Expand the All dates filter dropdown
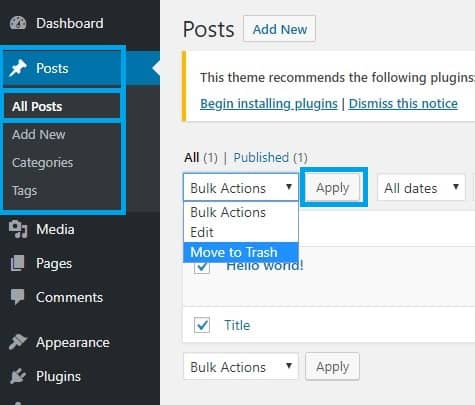 [421, 188]
